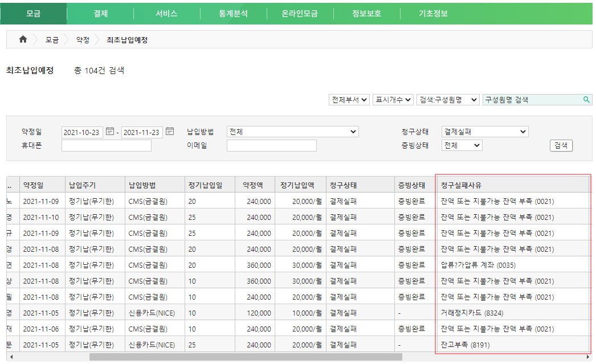The width and height of the screenshot is (596, 364).
Task: Focus the 구성원명 검색 text box
Action: tap(532, 100)
